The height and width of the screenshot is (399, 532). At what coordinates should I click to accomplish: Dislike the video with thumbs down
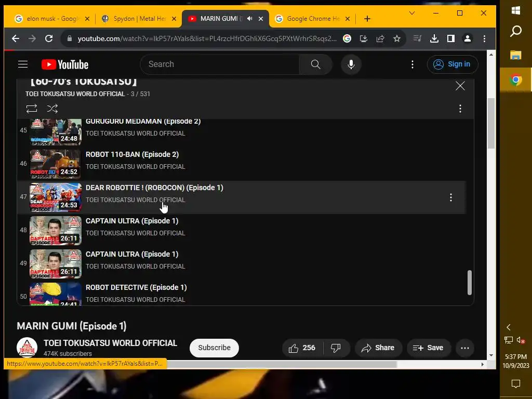coord(336,348)
